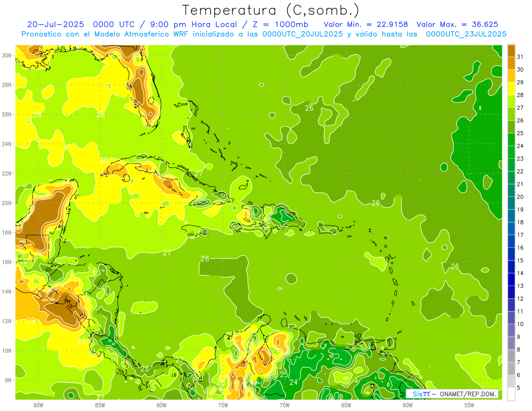
Task: Click colorbar label "15"
Action: click(x=520, y=260)
